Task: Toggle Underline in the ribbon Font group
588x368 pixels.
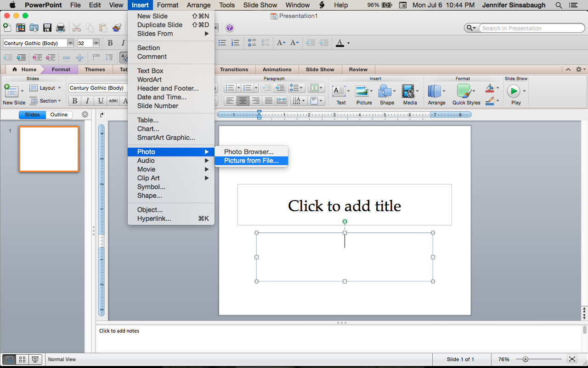Action: point(100,101)
